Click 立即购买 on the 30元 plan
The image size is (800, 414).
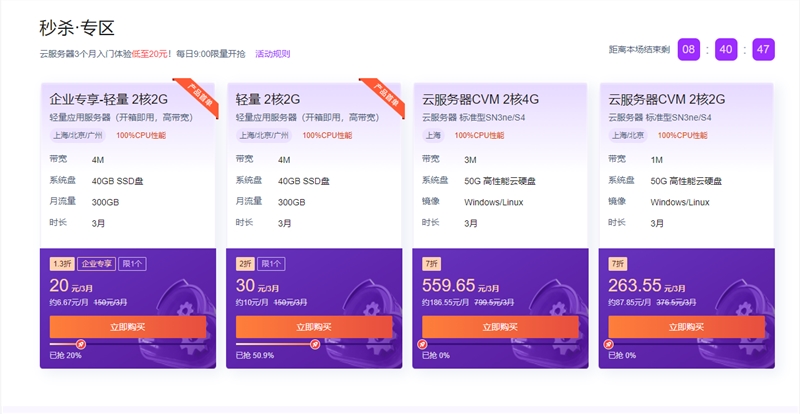pos(314,327)
